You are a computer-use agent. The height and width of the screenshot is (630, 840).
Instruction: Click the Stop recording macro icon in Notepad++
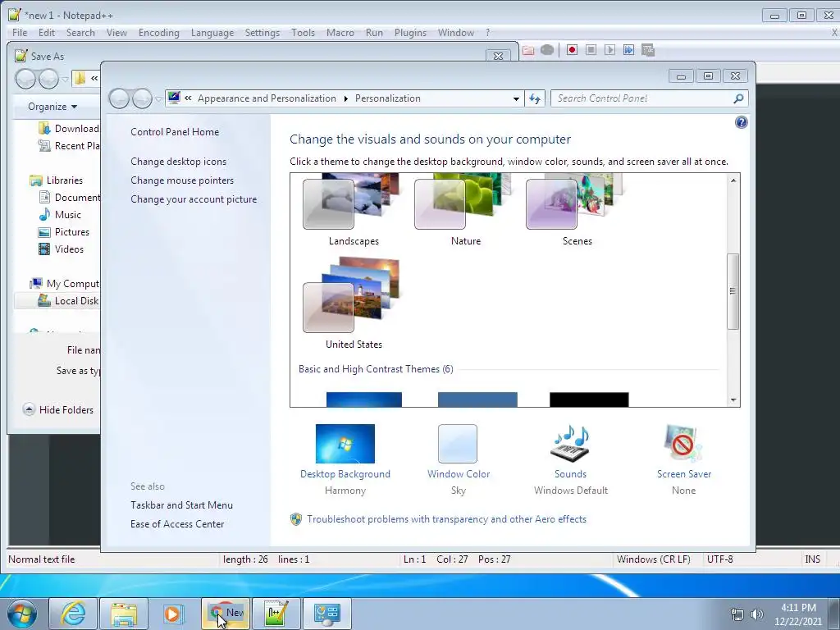(x=591, y=50)
